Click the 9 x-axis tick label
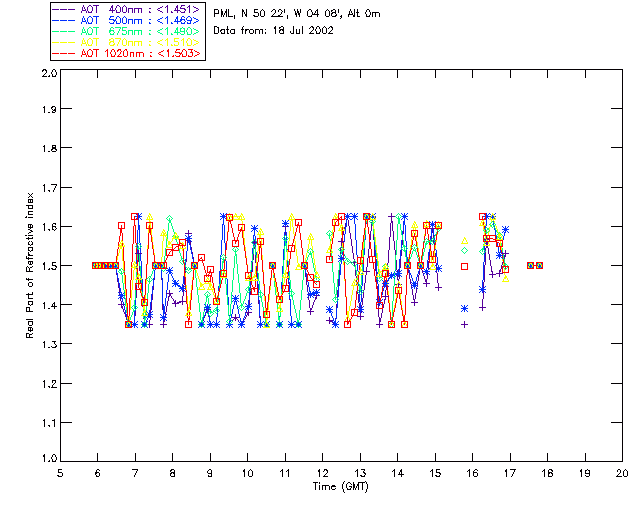This screenshot has height=512, width=640. 210,473
